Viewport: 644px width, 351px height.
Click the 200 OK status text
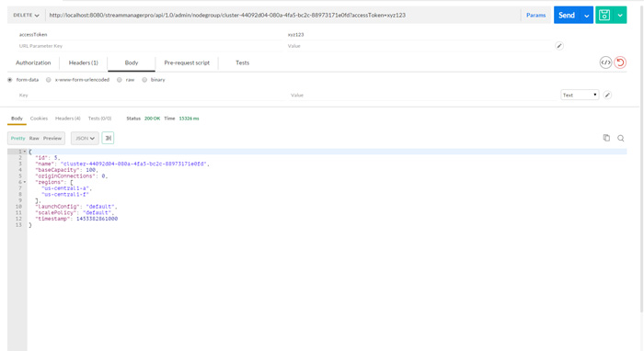click(152, 119)
